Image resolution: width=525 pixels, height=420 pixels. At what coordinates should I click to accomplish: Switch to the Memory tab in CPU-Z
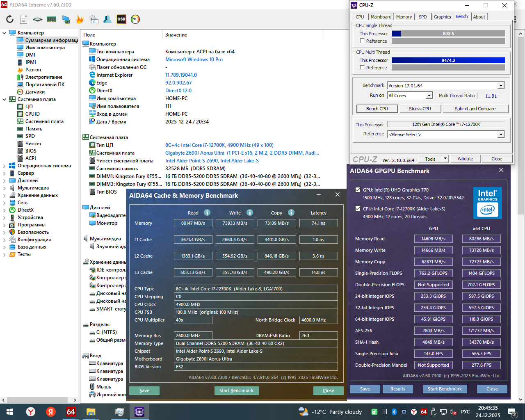click(x=404, y=17)
